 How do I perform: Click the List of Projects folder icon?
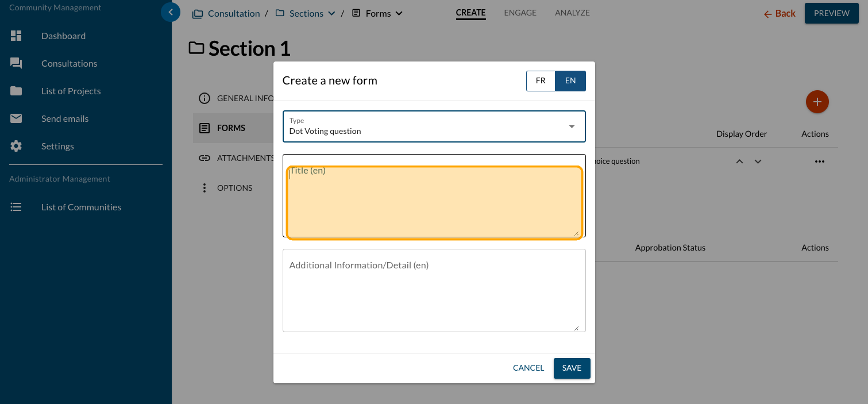[x=16, y=91]
